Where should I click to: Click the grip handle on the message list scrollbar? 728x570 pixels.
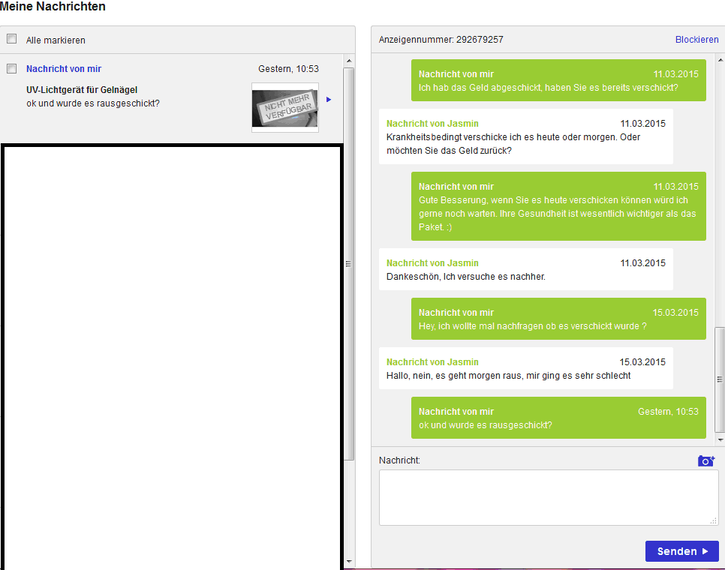(349, 263)
